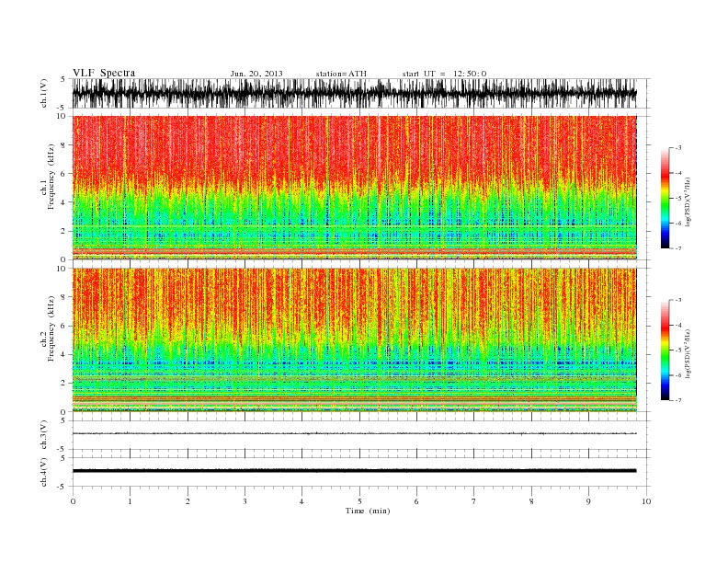Click the "Time (min)" x-axis label
The width and height of the screenshot is (728, 563).
click(x=368, y=511)
